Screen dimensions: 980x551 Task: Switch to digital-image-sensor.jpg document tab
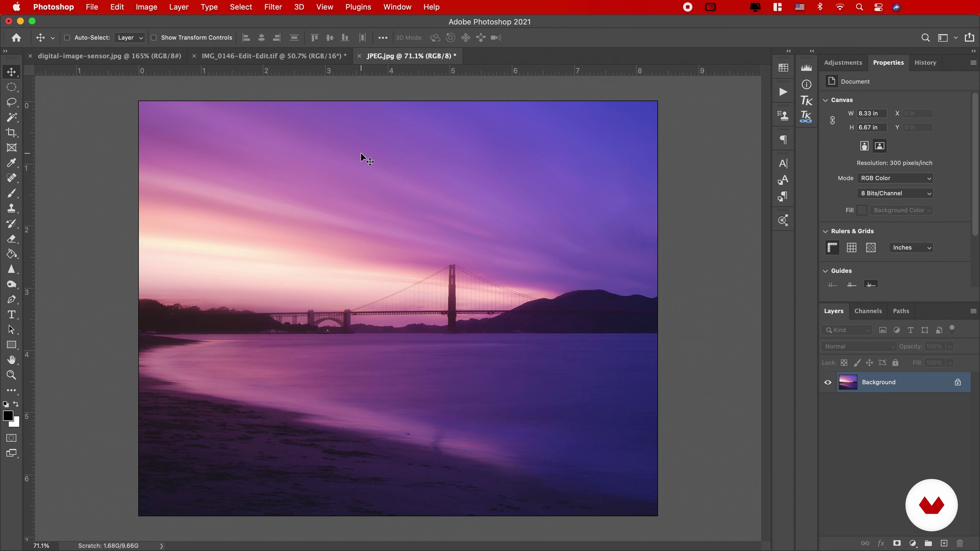point(109,56)
